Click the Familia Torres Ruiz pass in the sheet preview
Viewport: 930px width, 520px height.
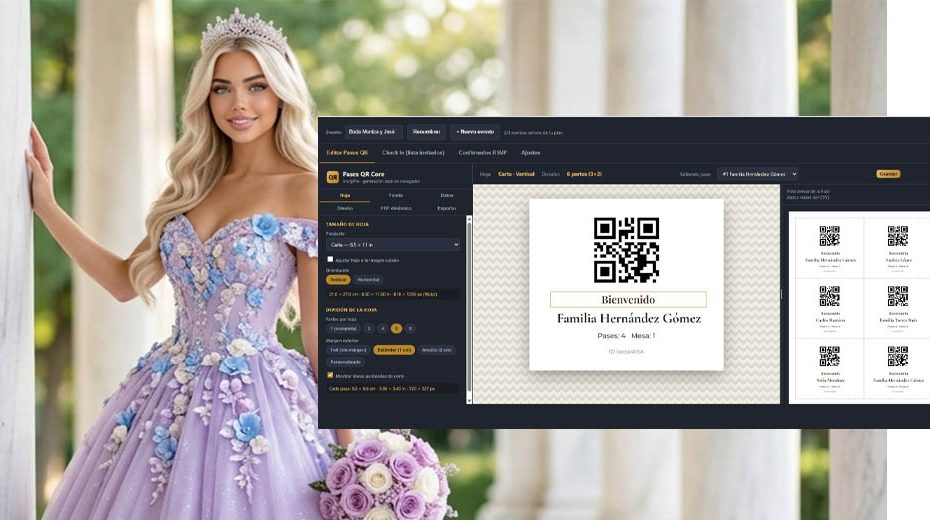[898, 308]
